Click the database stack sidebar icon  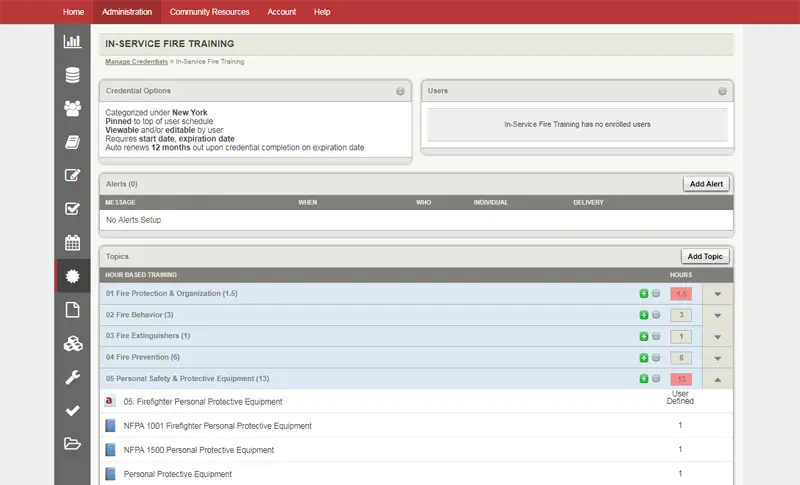(x=72, y=75)
